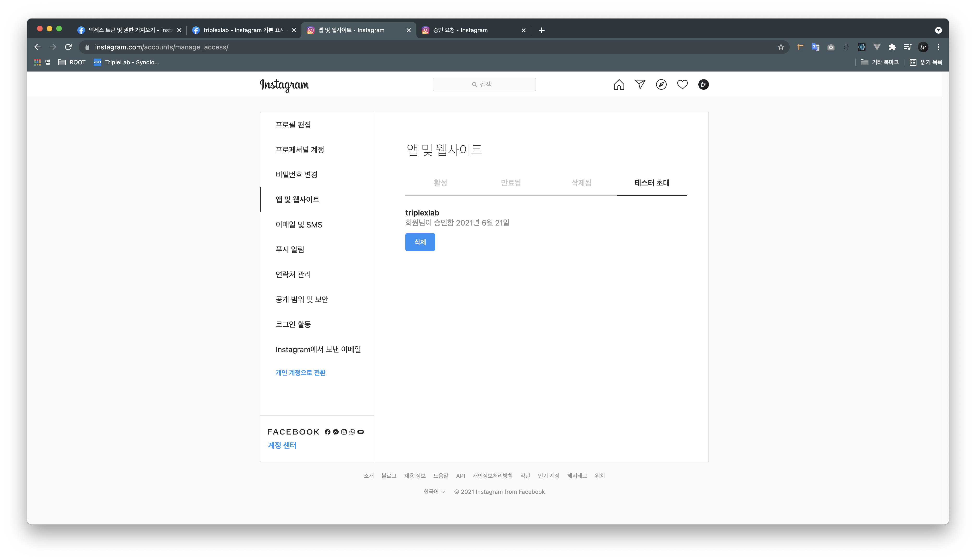This screenshot has height=560, width=976.
Task: Expand the tab search arrow button
Action: [x=938, y=30]
